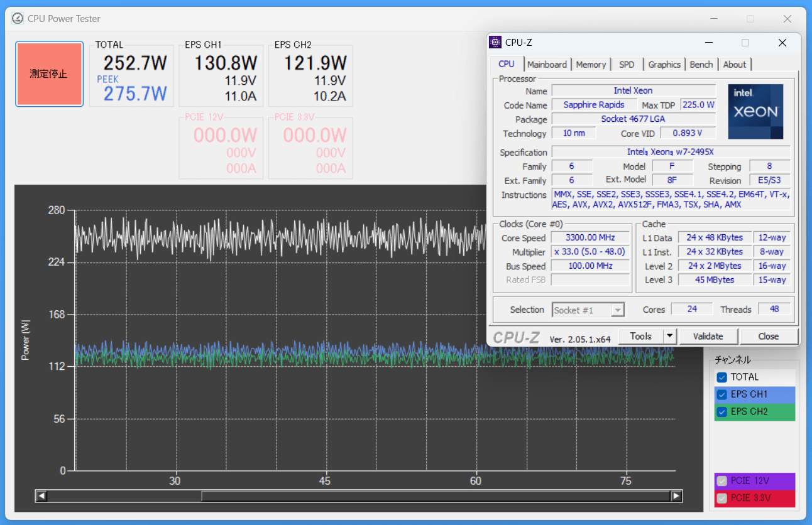This screenshot has height=525, width=812.
Task: Click the Multiplier x 33.0 value
Action: [x=591, y=252]
